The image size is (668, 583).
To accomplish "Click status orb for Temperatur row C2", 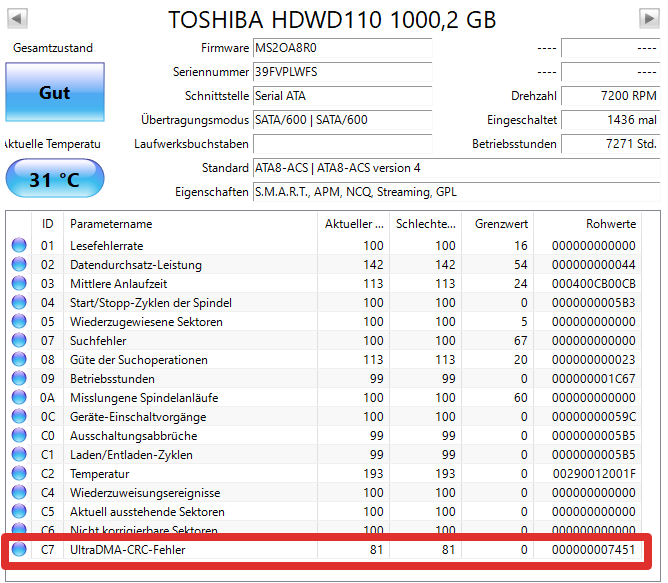I will (x=19, y=473).
